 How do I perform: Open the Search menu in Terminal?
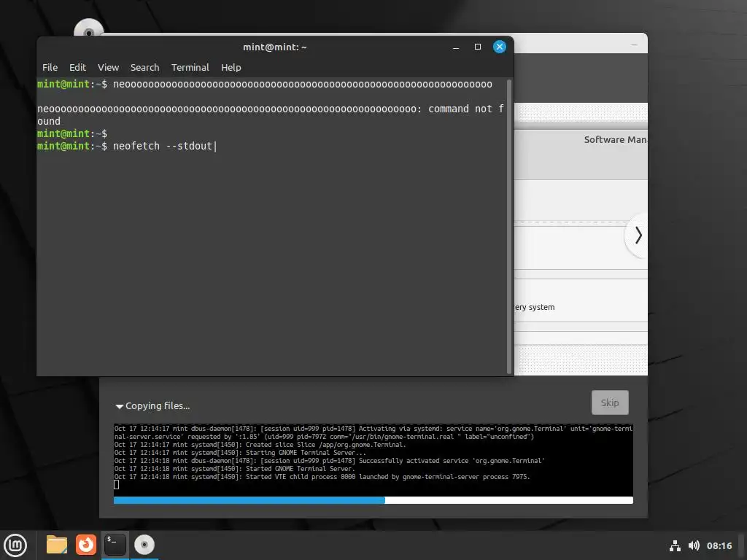(x=145, y=68)
